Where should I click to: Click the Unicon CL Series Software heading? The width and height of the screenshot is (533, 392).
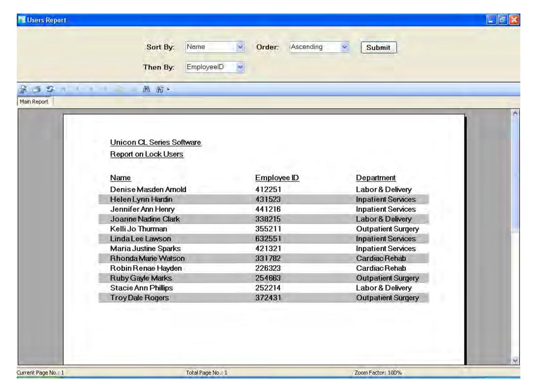click(156, 142)
